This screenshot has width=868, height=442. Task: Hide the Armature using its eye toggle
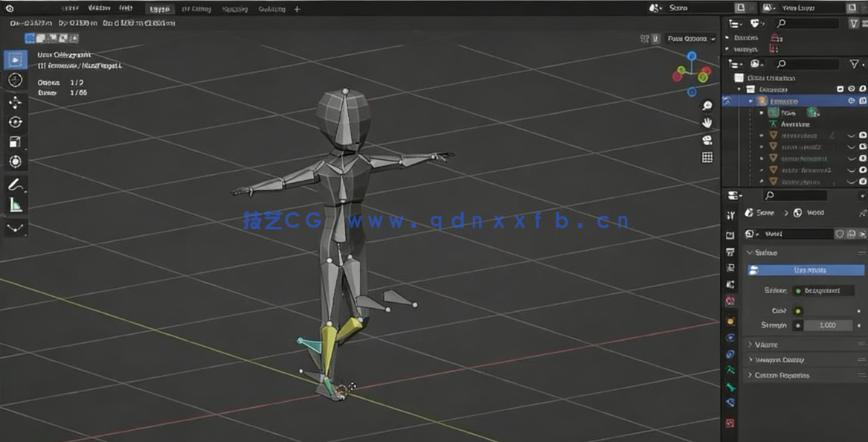click(851, 100)
